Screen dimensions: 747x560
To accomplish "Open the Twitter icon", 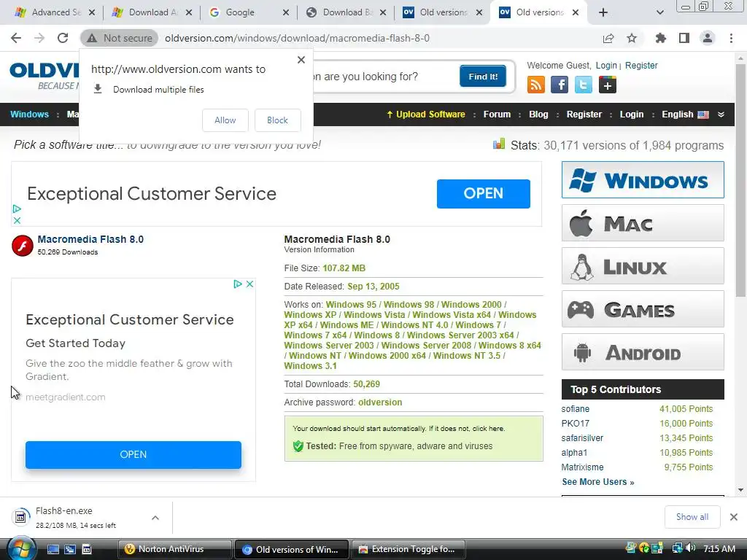I will click(x=583, y=85).
